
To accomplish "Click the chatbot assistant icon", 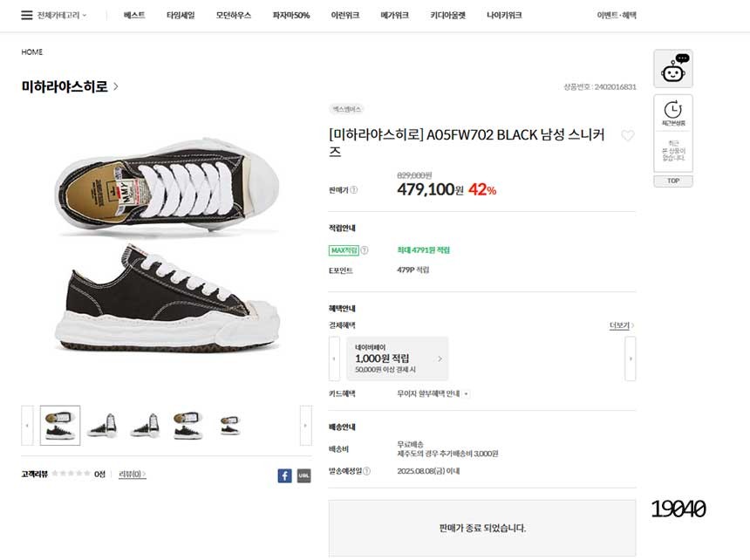I will point(672,69).
